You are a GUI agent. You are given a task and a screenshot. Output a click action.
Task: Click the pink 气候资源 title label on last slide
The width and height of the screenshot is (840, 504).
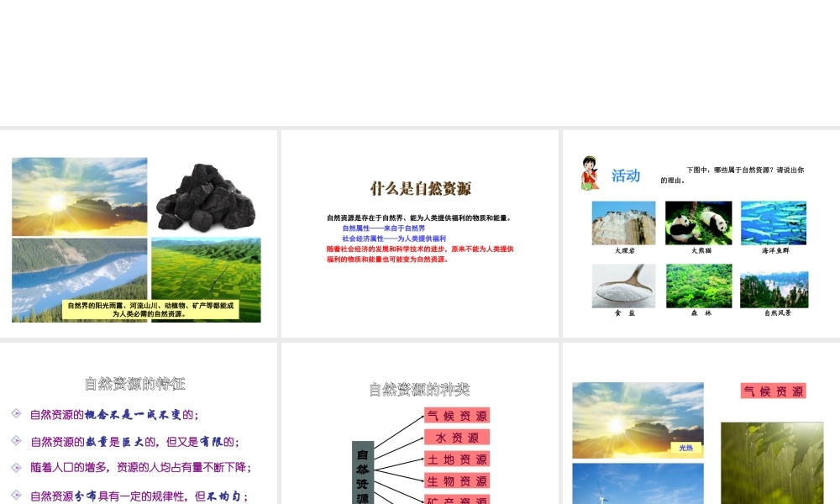point(774,391)
